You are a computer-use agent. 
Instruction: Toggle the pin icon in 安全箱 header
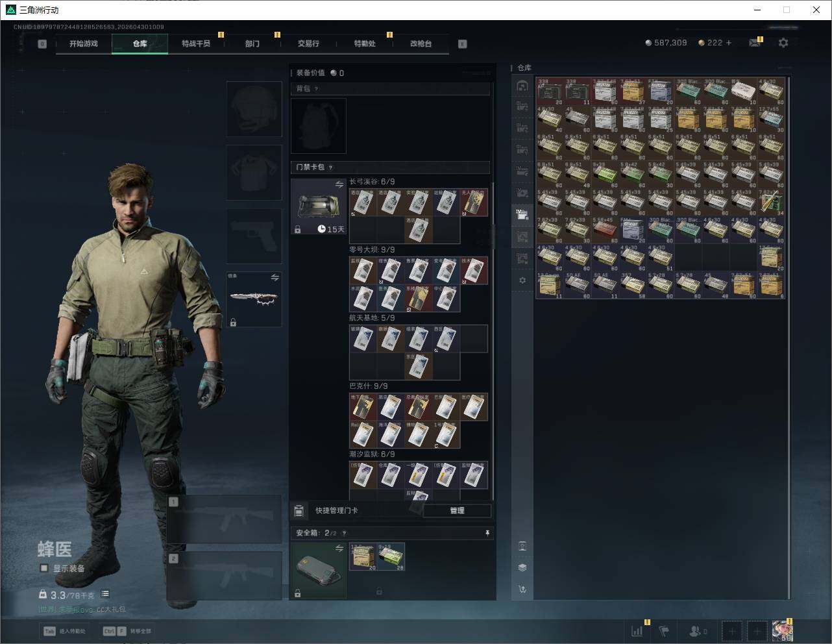point(487,533)
